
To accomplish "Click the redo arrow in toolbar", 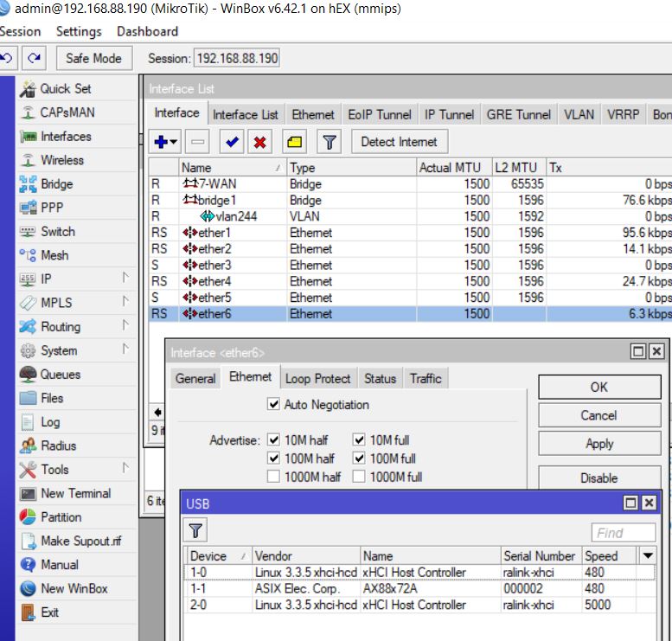I will (34, 58).
